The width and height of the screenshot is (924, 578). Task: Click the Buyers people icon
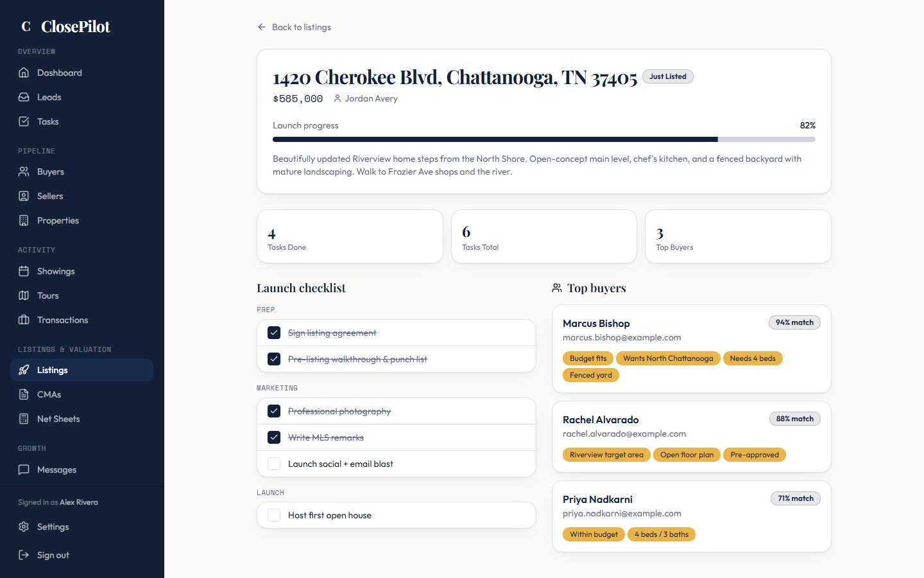24,171
